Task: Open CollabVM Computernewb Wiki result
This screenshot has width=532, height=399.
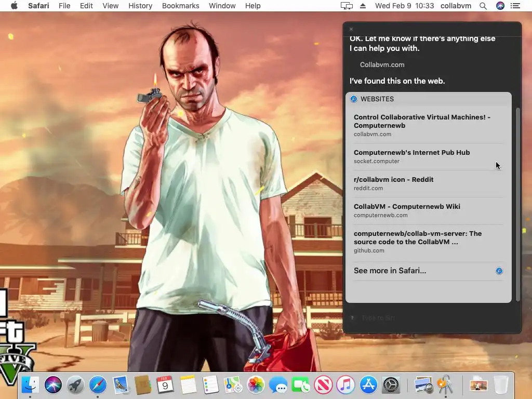Action: pos(428,210)
